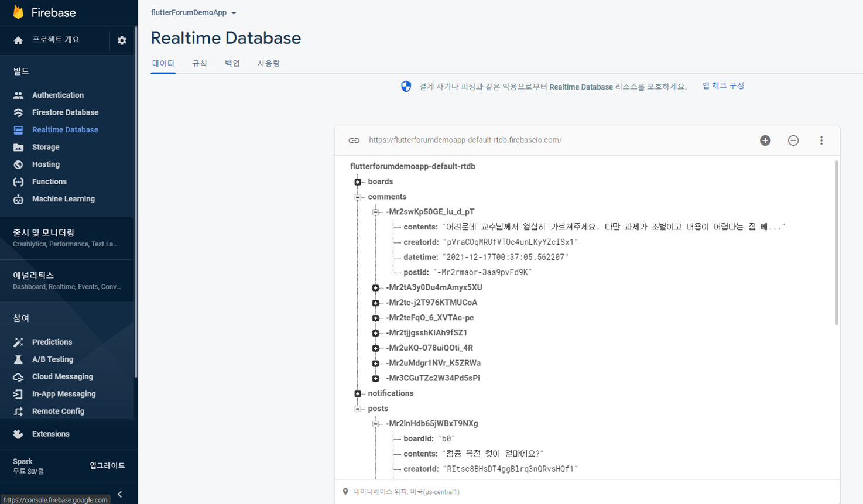
Task: Open the 출시 및 모니터링 section
Action: (67, 238)
